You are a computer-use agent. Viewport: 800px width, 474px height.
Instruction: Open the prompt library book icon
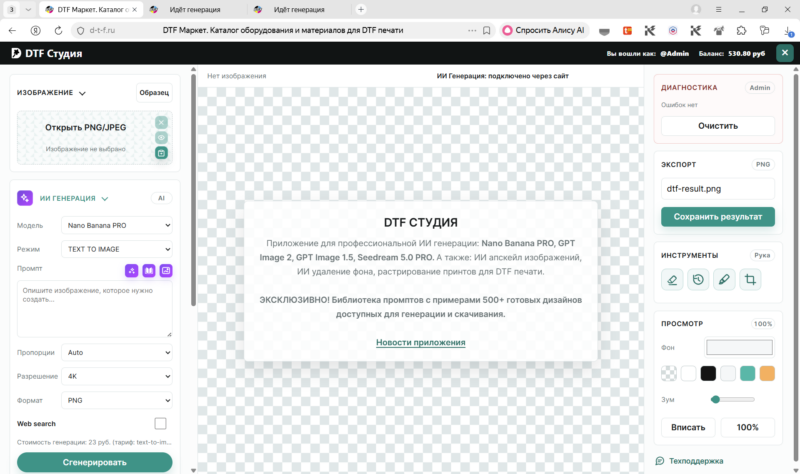pyautogui.click(x=148, y=270)
